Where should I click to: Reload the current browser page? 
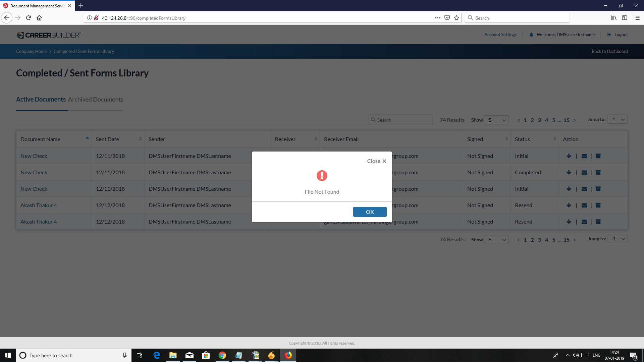[29, 18]
